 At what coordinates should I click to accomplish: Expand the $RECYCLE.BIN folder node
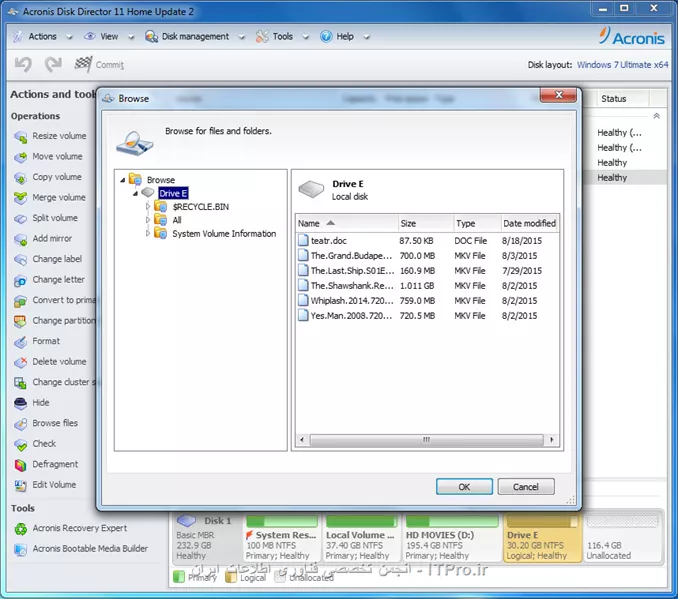click(x=148, y=207)
